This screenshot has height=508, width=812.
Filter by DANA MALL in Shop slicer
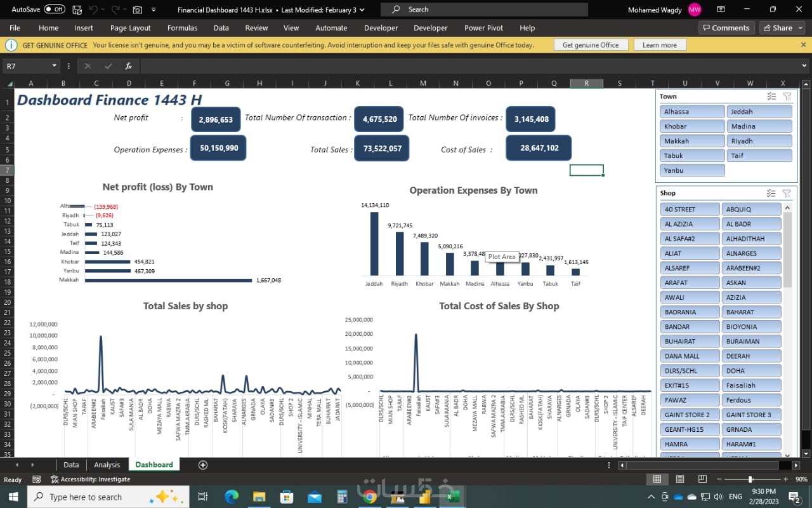690,356
